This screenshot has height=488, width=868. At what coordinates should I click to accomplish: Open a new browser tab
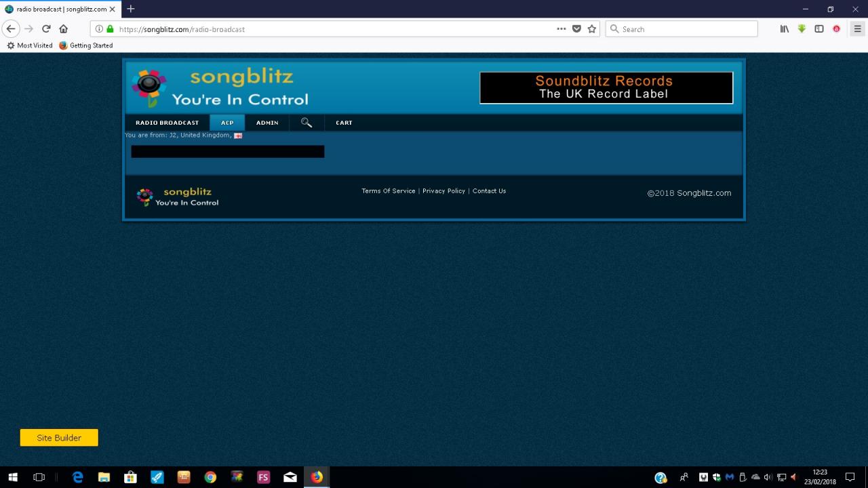click(x=131, y=9)
